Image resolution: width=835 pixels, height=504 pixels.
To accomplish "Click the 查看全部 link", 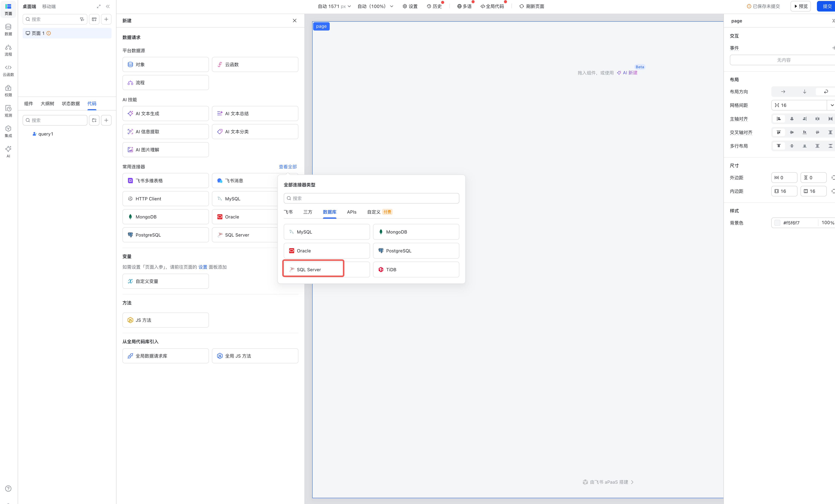I will 287,167.
